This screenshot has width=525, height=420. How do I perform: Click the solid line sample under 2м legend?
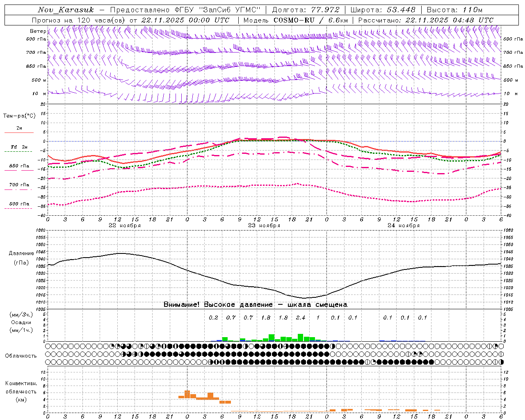coord(19,132)
